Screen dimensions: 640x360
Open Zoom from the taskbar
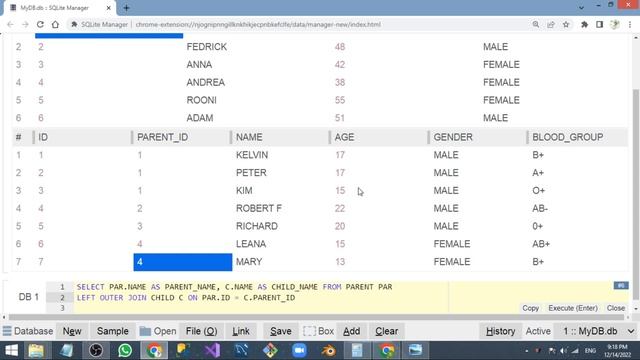click(299, 351)
